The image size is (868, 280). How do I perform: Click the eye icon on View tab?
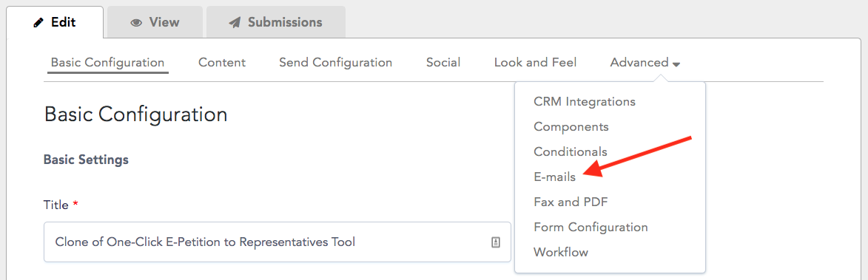pyautogui.click(x=135, y=23)
